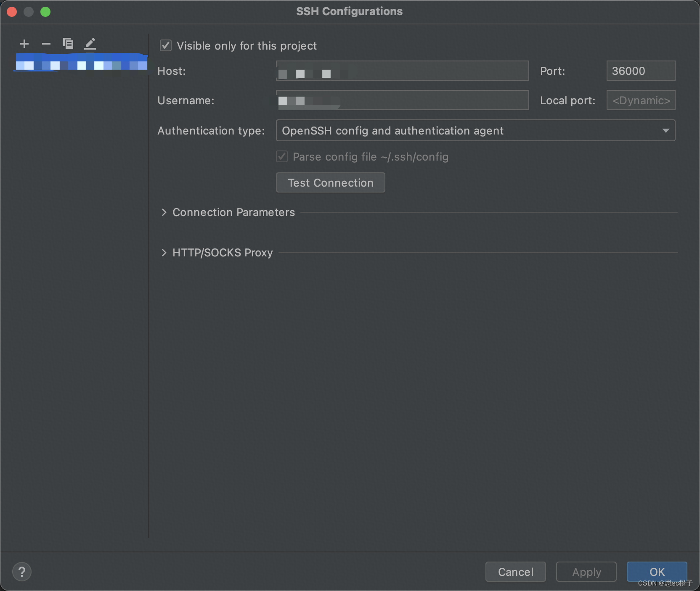Click the Apply button
This screenshot has width=700, height=591.
pos(586,572)
